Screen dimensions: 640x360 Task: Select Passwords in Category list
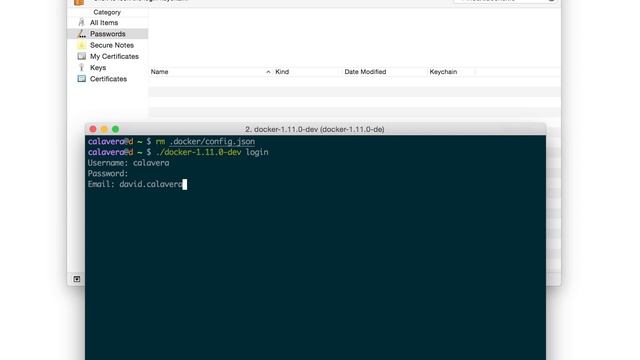coord(108,34)
